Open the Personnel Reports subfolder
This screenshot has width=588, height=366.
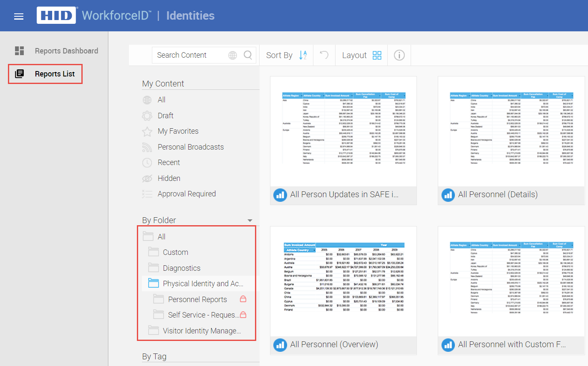pyautogui.click(x=197, y=300)
